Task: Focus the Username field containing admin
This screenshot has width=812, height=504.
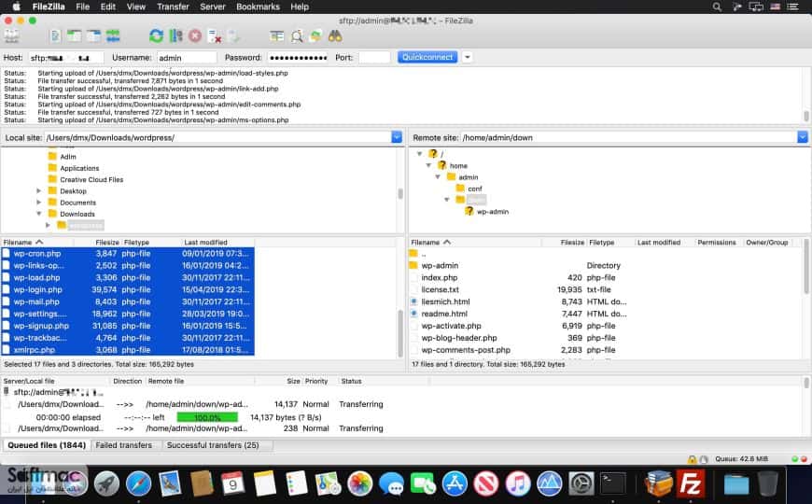Action: [x=187, y=58]
